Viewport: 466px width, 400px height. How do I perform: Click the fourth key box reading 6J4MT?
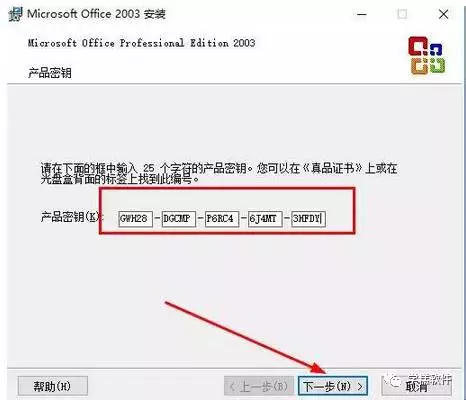pyautogui.click(x=265, y=219)
